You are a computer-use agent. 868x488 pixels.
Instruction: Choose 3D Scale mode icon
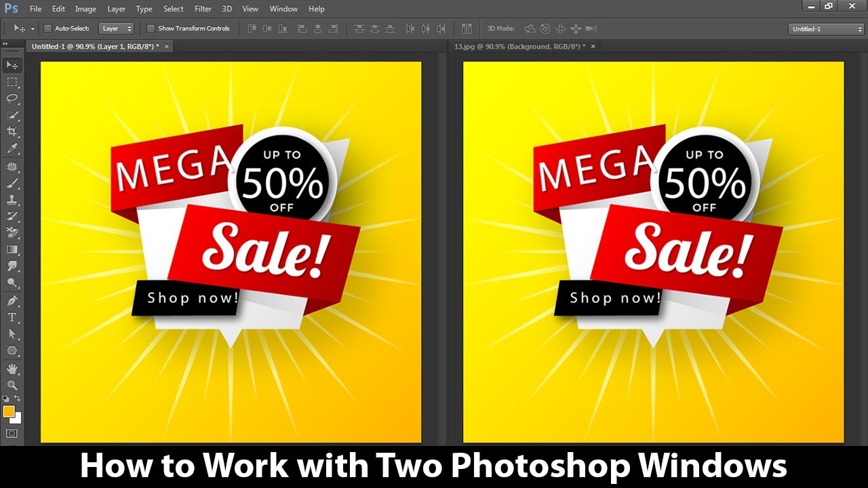591,28
